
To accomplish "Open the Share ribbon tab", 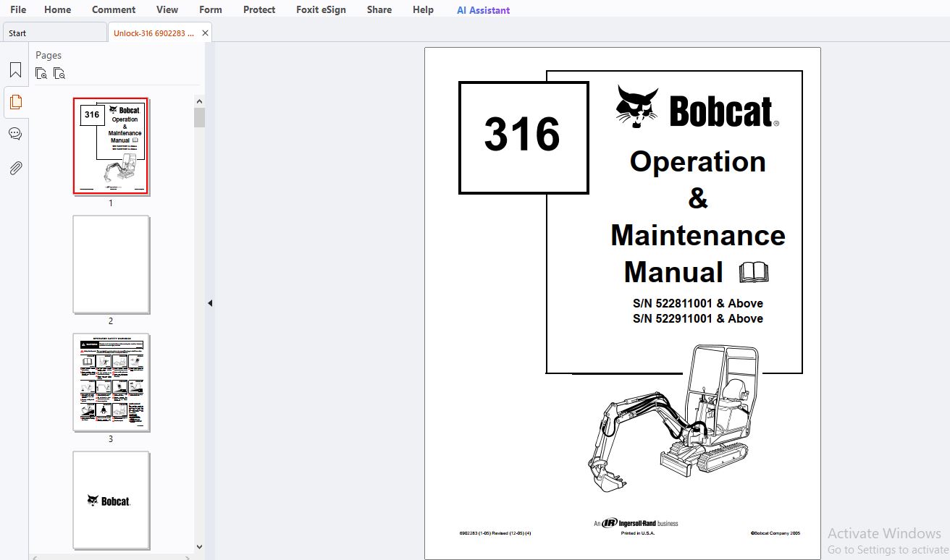I will coord(379,9).
